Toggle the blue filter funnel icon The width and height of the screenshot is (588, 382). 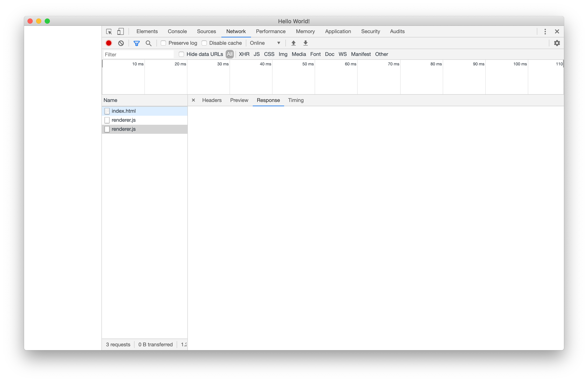137,43
